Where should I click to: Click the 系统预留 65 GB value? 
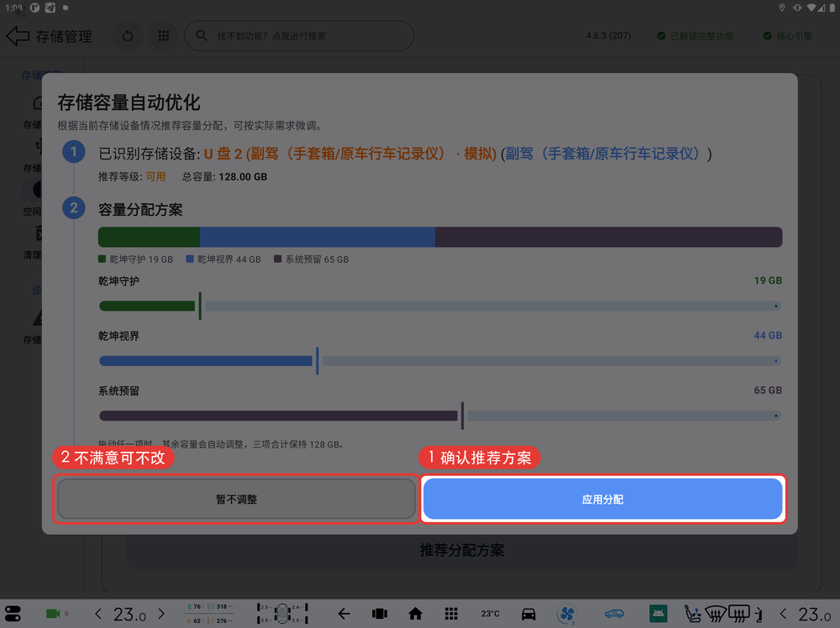[768, 390]
